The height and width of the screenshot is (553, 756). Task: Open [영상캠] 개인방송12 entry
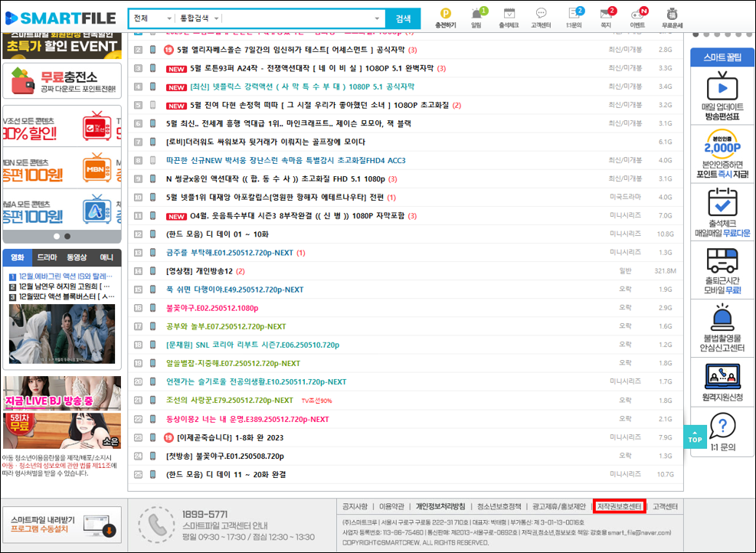(x=199, y=271)
